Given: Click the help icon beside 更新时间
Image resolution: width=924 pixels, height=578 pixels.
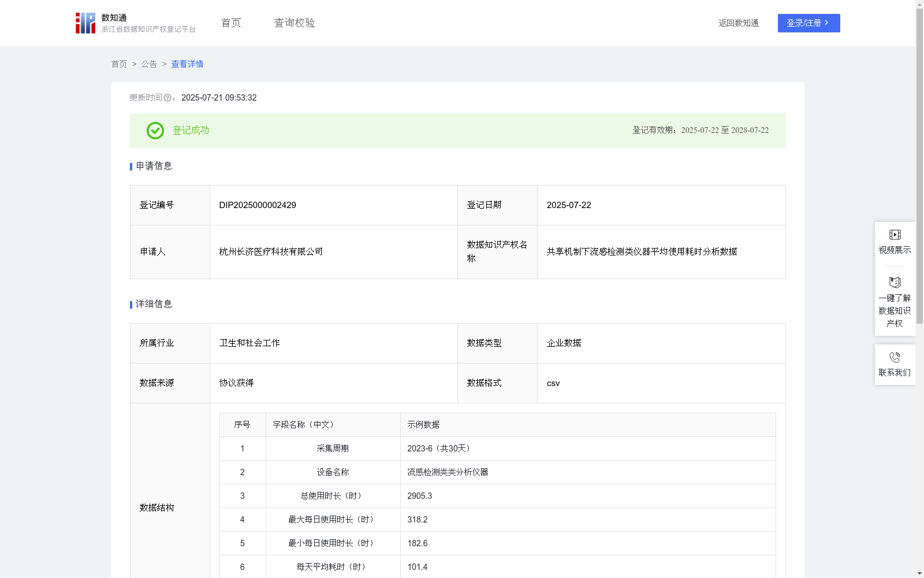Looking at the screenshot, I should [x=167, y=98].
